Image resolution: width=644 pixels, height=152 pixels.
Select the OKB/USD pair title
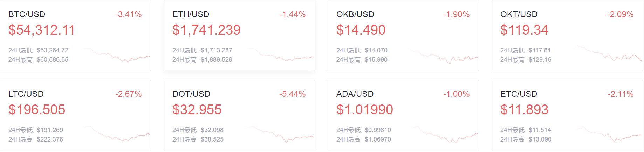(x=355, y=14)
